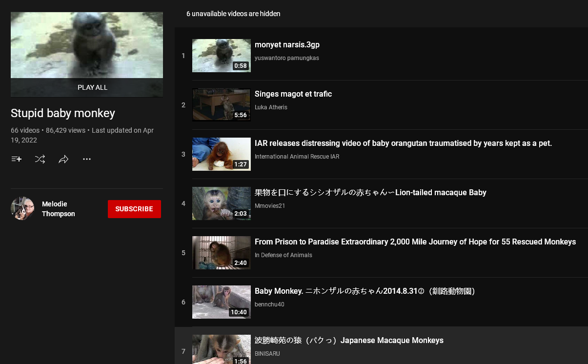The width and height of the screenshot is (588, 364).
Task: Visit the Mmovies21 channel link
Action: click(x=269, y=206)
